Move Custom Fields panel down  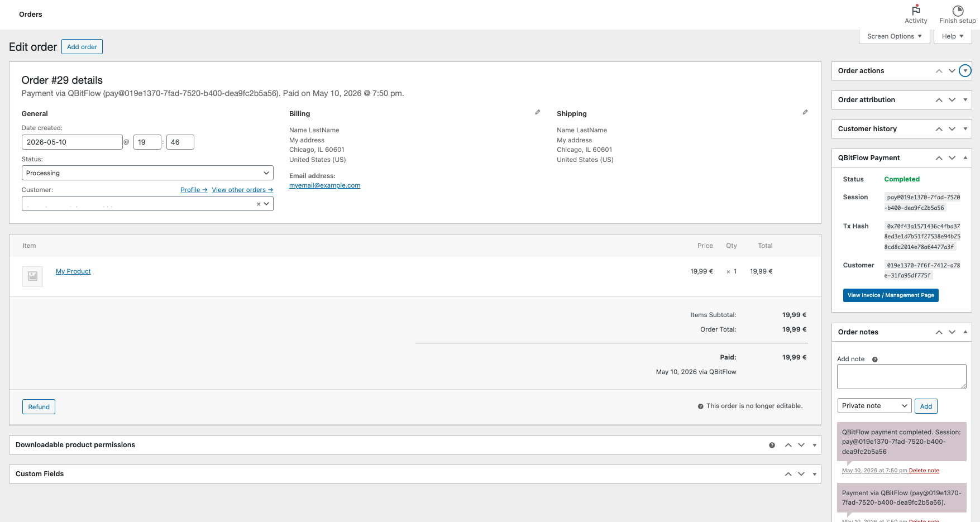801,474
